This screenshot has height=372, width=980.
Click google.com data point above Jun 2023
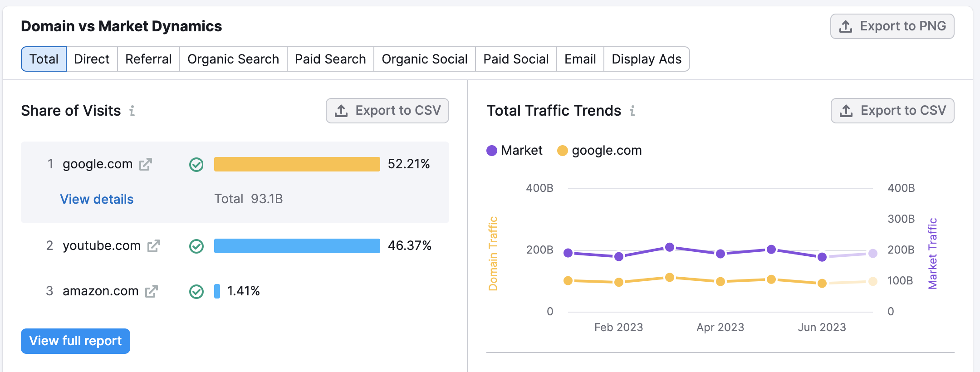[x=822, y=284]
